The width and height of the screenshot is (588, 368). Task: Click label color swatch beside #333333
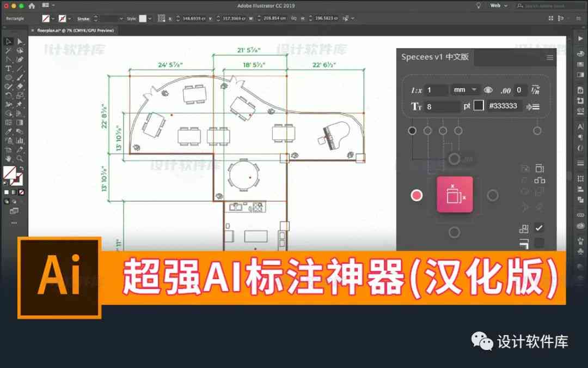point(479,106)
